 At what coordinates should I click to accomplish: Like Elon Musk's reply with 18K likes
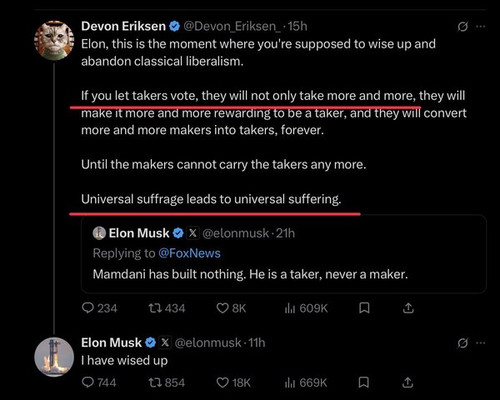(233, 382)
